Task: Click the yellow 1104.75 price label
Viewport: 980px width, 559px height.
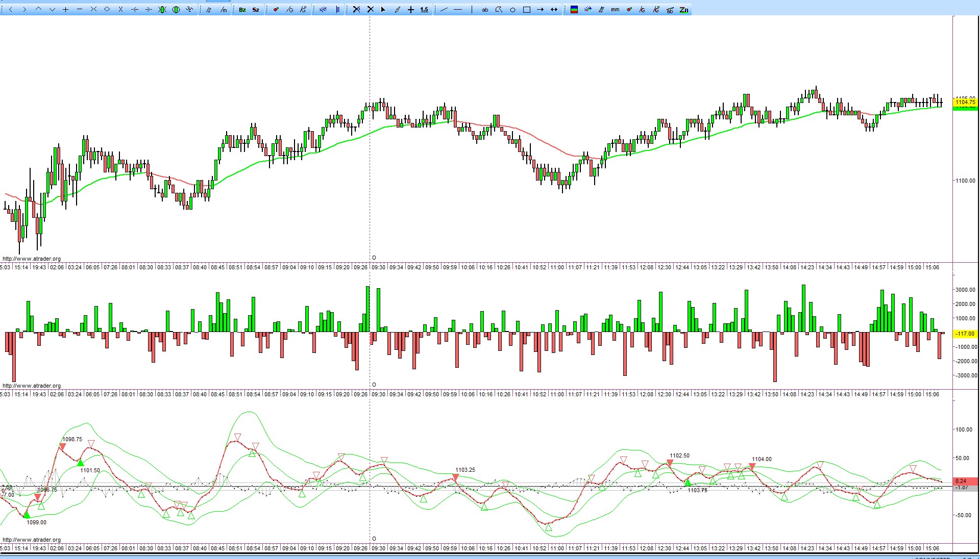Action: pyautogui.click(x=965, y=102)
